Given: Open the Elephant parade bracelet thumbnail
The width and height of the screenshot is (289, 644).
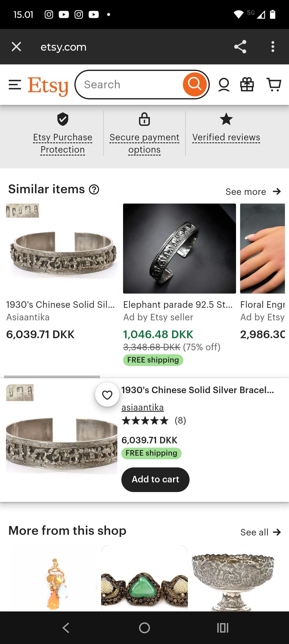Looking at the screenshot, I should click(x=179, y=248).
